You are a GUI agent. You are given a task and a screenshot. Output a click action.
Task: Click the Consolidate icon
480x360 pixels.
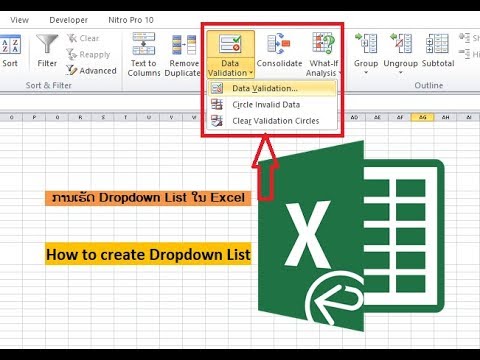[279, 44]
